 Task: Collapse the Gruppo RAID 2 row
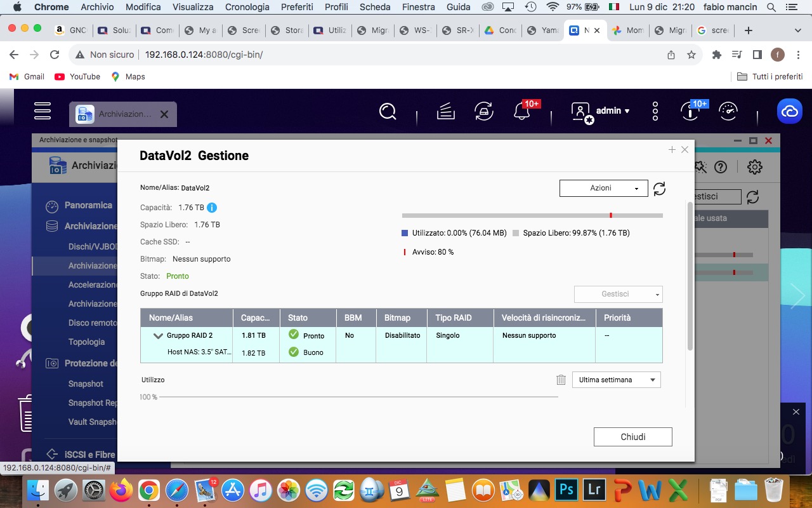[158, 336]
